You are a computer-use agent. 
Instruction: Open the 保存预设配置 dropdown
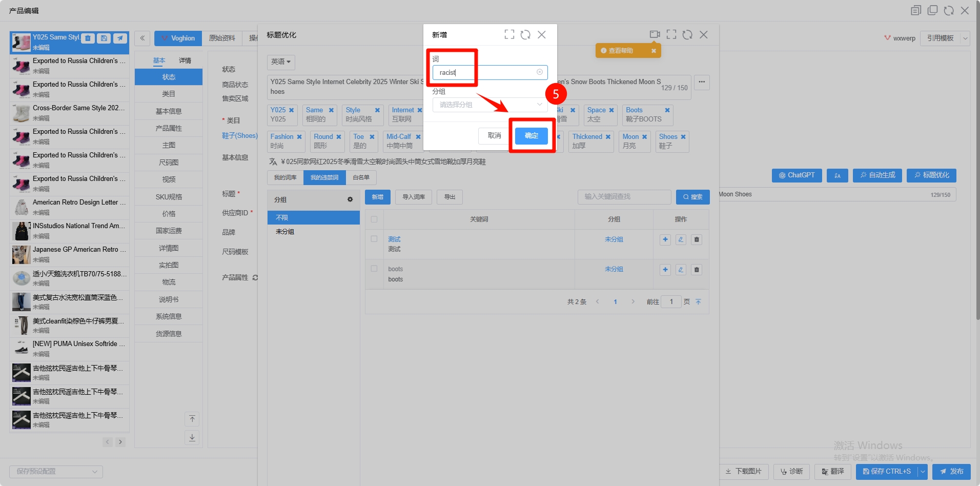pyautogui.click(x=56, y=472)
